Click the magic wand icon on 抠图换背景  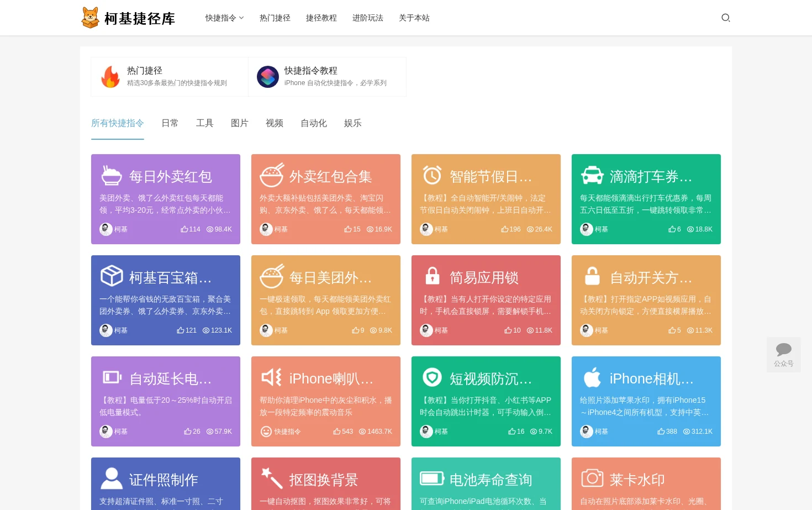(x=272, y=478)
